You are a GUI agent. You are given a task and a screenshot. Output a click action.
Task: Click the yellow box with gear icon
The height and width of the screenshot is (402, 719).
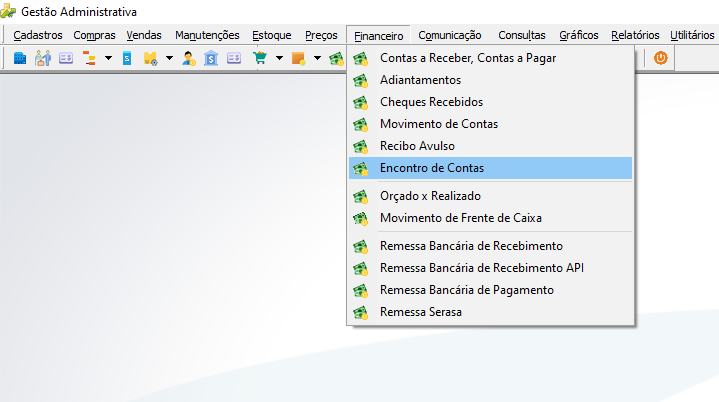tap(150, 58)
